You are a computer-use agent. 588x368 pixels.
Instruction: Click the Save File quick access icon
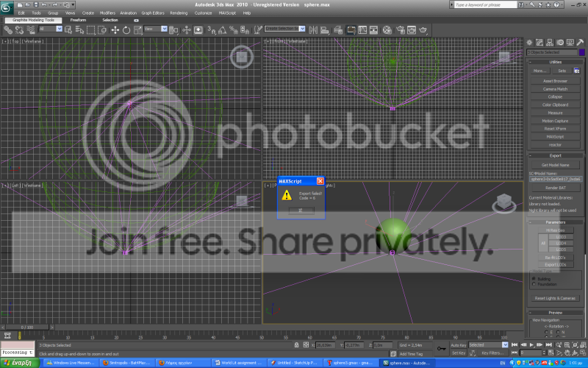35,4
